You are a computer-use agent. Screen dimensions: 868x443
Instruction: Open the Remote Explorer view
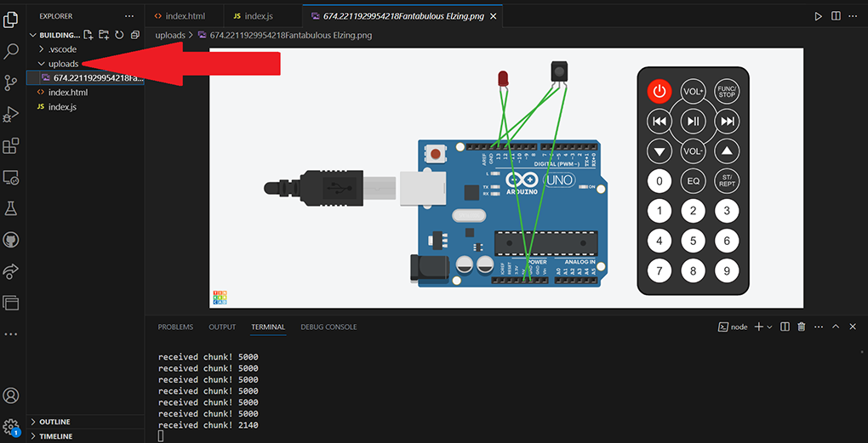(x=10, y=178)
